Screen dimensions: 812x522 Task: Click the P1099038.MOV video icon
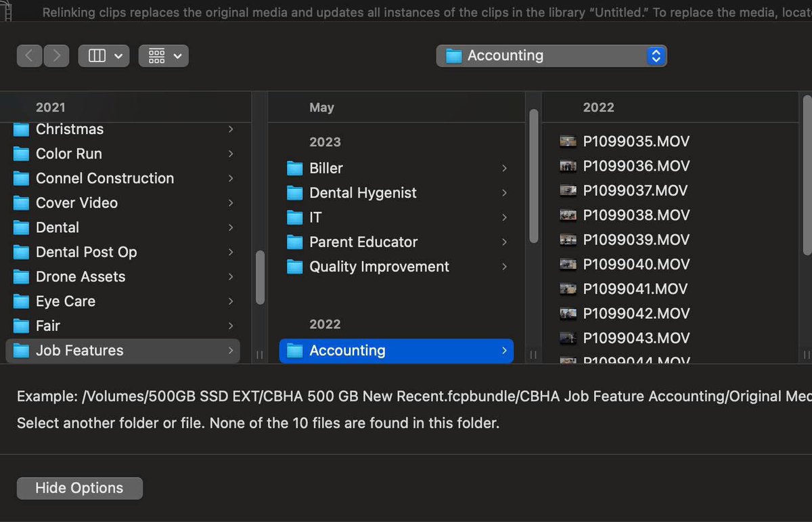pos(568,215)
